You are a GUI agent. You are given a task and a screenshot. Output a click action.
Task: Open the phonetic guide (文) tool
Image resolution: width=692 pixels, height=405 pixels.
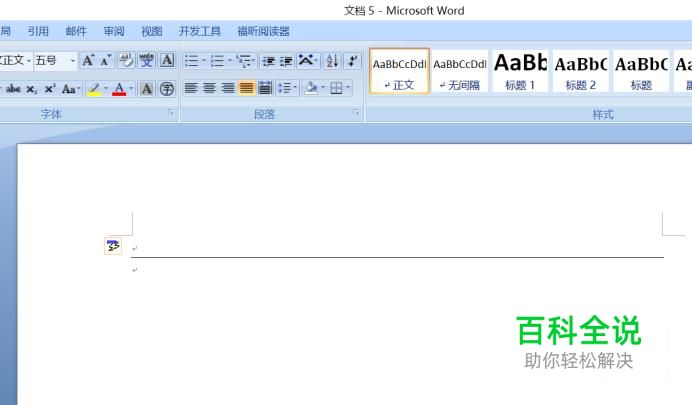point(146,60)
